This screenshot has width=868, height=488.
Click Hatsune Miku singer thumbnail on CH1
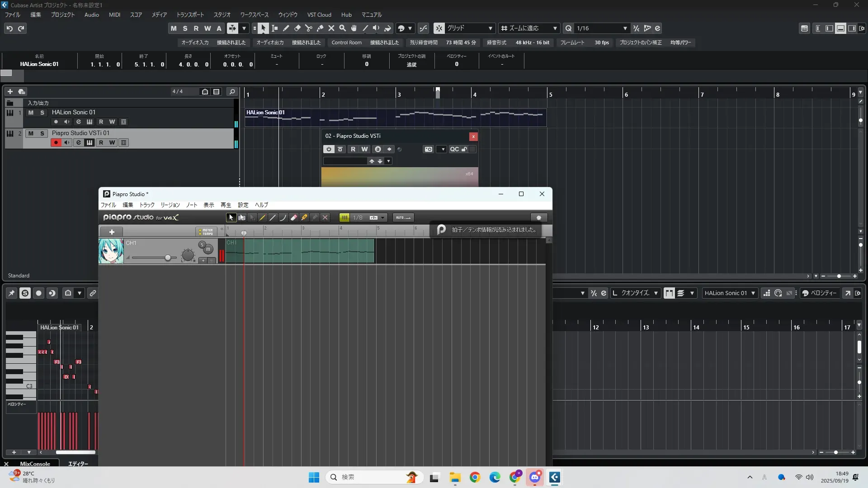(x=111, y=251)
